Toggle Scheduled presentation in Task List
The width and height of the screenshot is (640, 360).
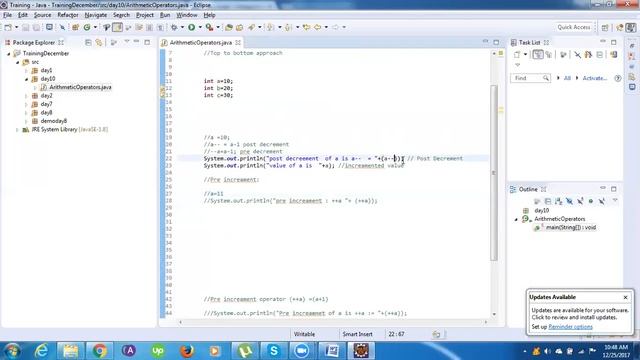coord(548,55)
